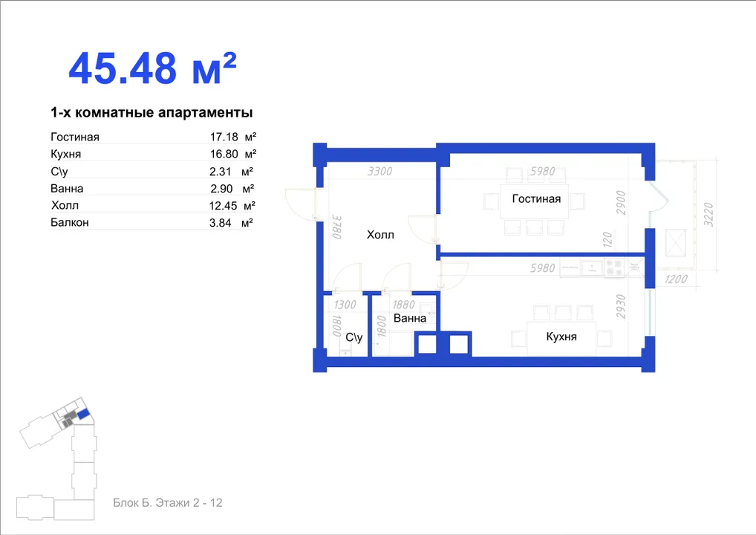The height and width of the screenshot is (535, 756).
Task: Click the Гостиная label on the floor plan
Action: pyautogui.click(x=536, y=198)
